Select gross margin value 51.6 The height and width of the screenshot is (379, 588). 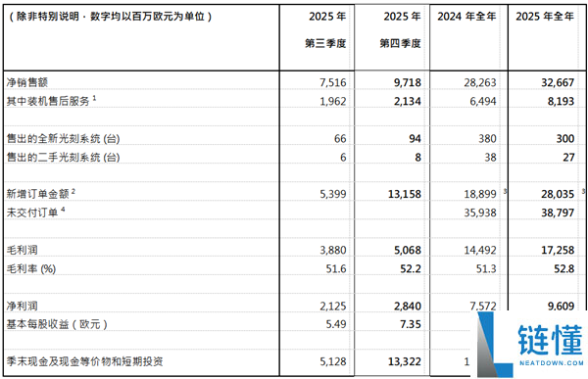pos(336,268)
